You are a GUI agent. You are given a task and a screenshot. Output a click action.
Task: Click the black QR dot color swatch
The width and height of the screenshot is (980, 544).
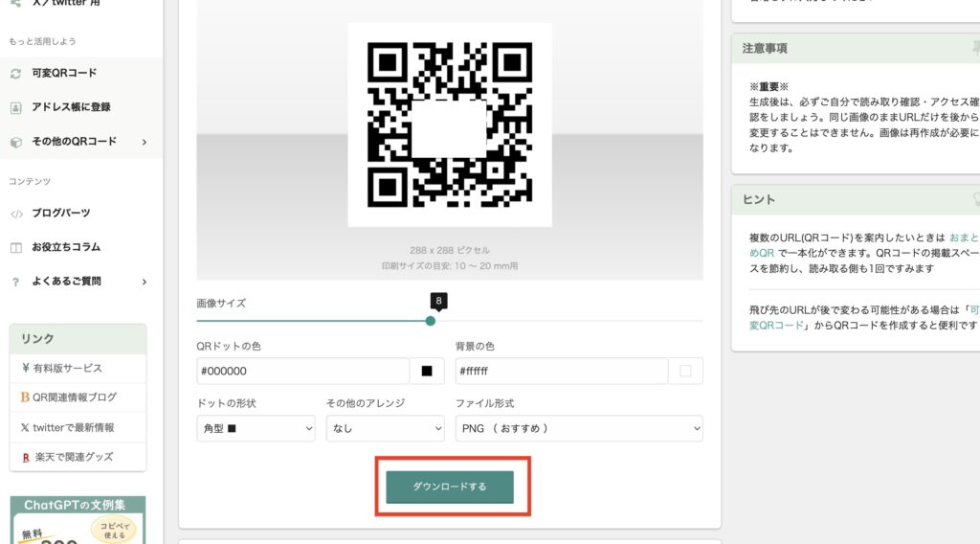(427, 371)
